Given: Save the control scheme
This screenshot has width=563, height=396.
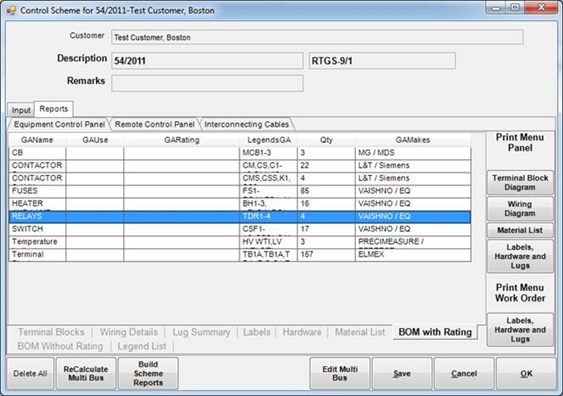Looking at the screenshot, I should point(402,373).
